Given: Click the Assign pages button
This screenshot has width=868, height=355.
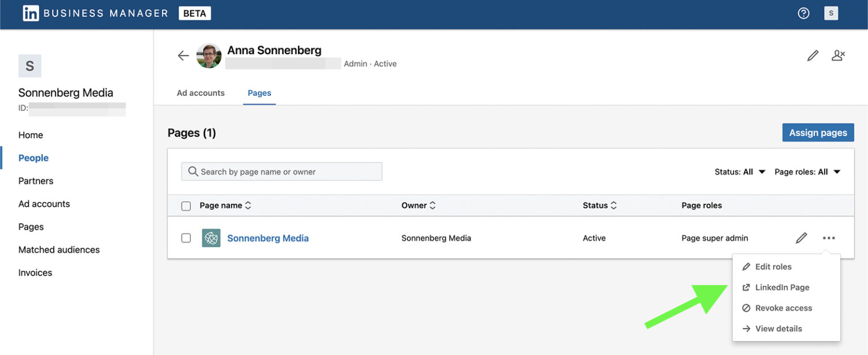Looking at the screenshot, I should [818, 132].
